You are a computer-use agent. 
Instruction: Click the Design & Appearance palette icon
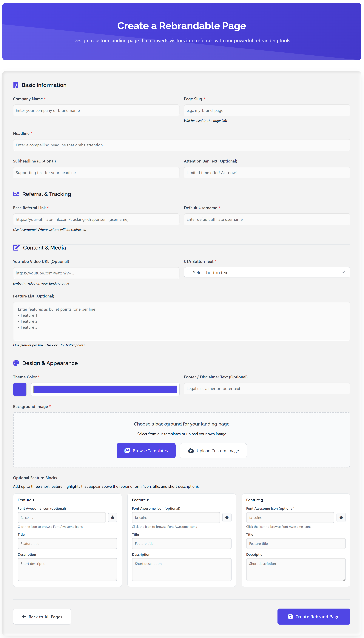pyautogui.click(x=16, y=363)
